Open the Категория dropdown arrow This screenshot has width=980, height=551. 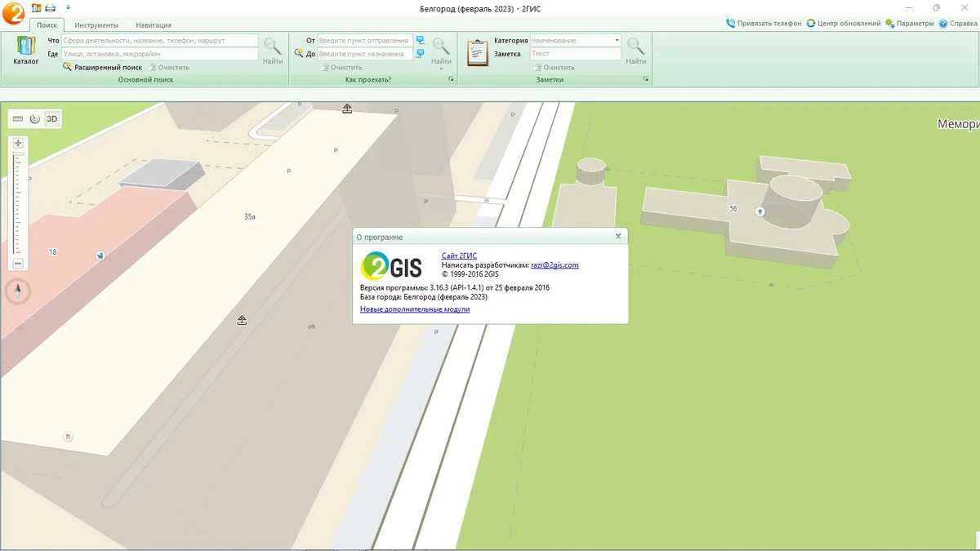(x=617, y=40)
